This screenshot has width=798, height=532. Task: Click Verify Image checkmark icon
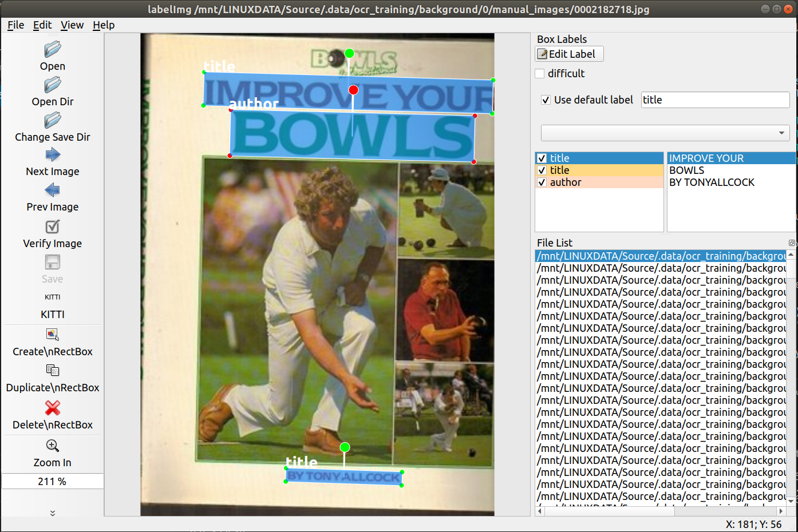tap(53, 227)
